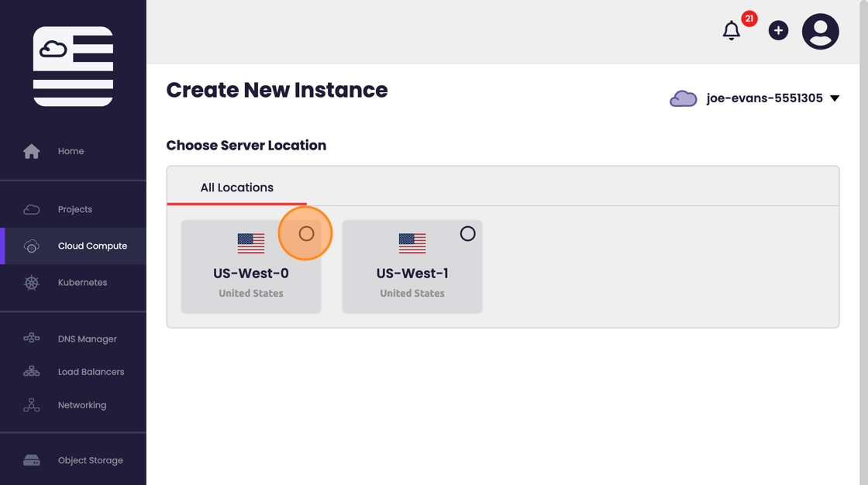Click the US-West-1 location name

click(412, 273)
